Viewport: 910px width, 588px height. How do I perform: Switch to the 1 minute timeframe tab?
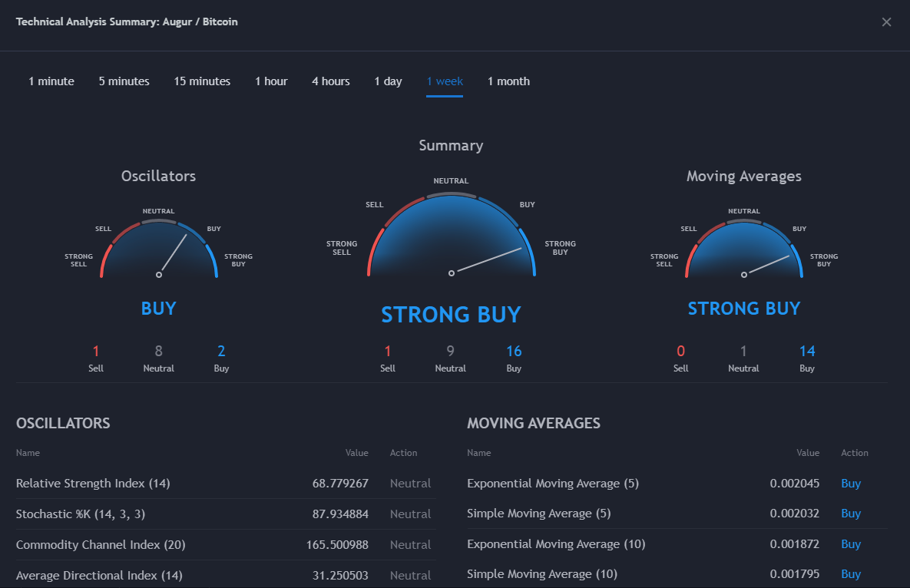coord(51,81)
